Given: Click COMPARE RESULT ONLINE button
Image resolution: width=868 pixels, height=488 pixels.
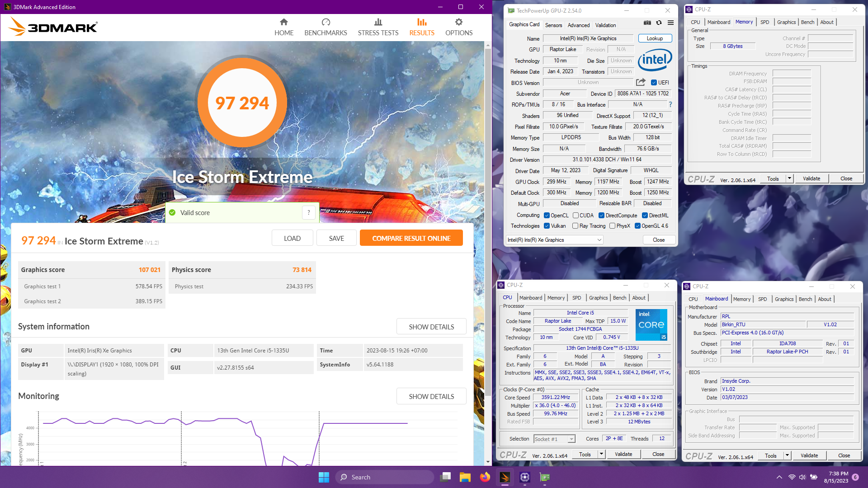Looking at the screenshot, I should click(411, 238).
